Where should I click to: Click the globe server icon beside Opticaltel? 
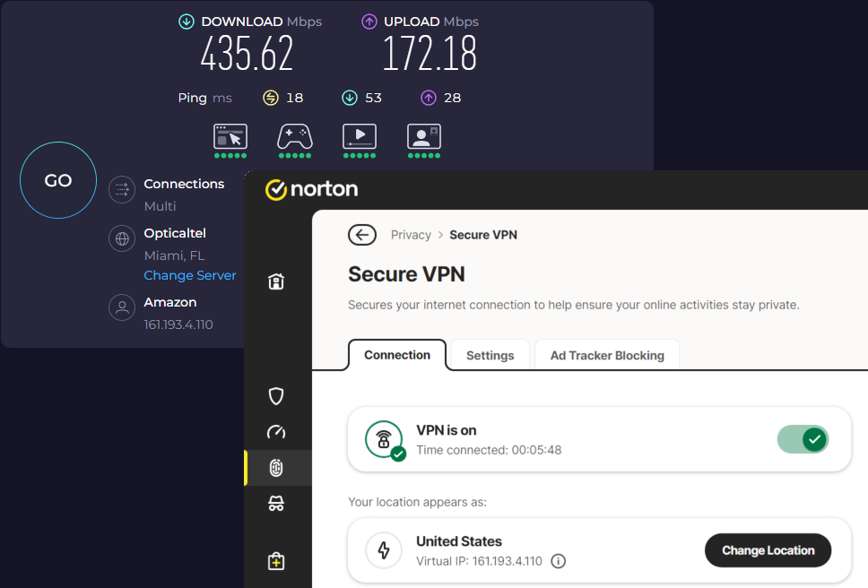pos(122,238)
